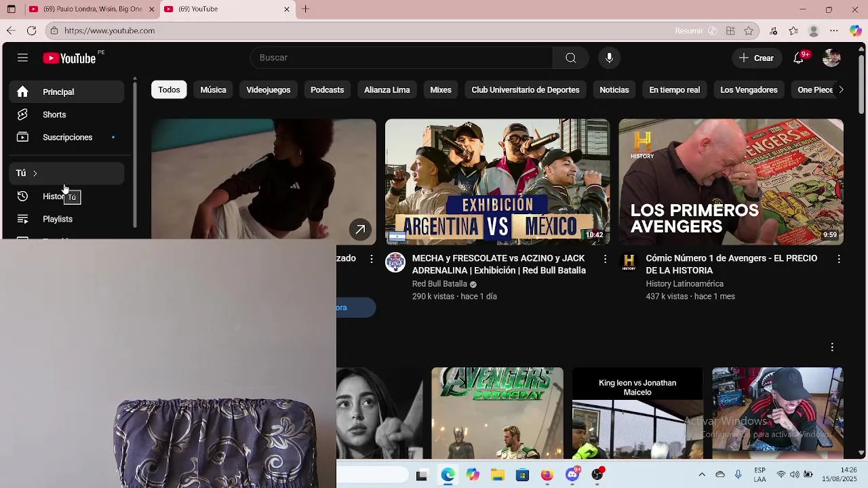Click the Crear button
868x488 pixels.
point(757,58)
